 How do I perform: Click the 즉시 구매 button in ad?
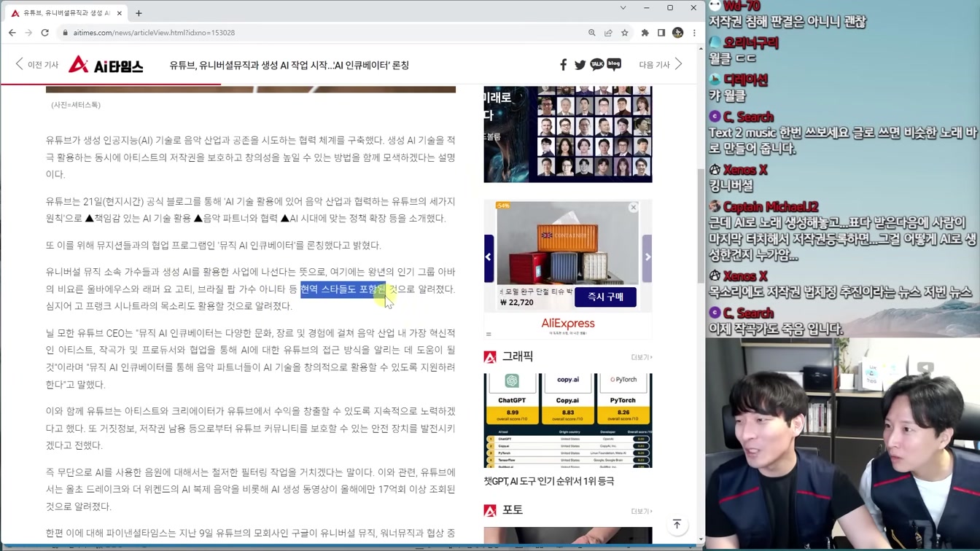605,297
